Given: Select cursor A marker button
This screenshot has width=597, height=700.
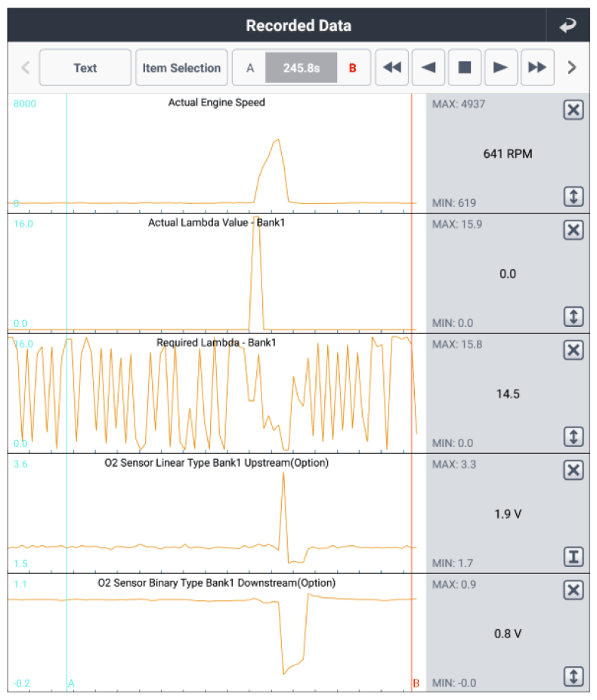Looking at the screenshot, I should (x=251, y=68).
